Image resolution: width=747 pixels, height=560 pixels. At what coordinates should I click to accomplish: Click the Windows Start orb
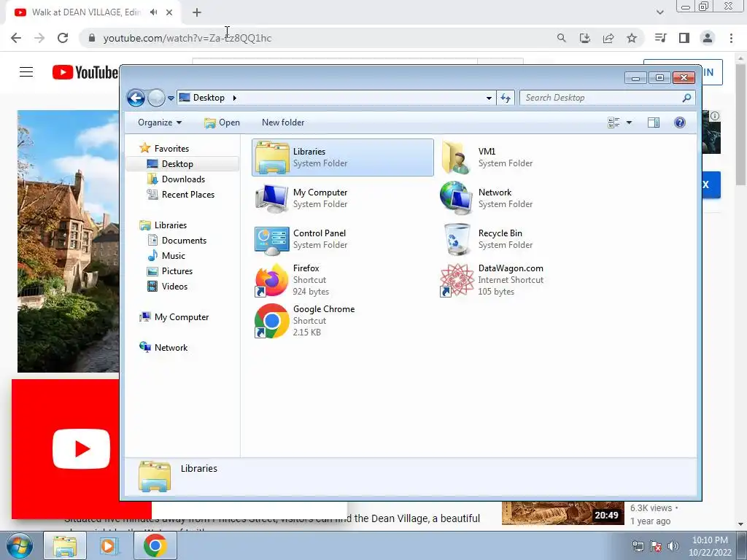[20, 545]
